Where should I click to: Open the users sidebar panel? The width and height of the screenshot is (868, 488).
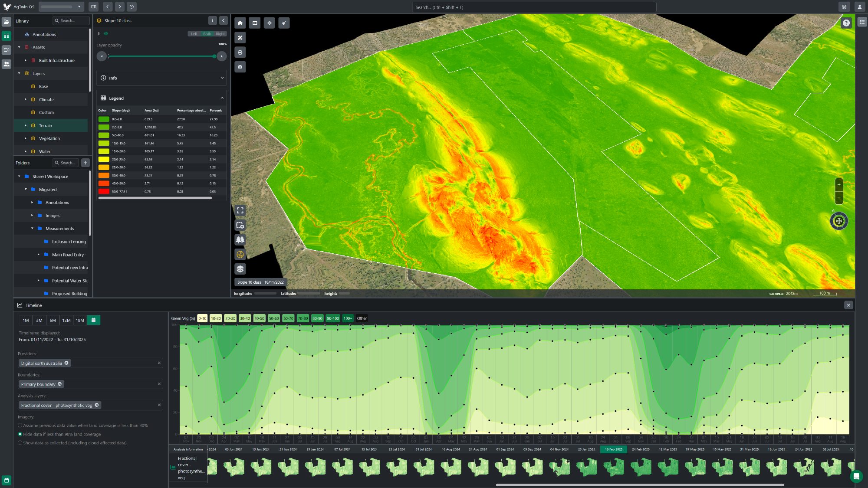tap(7, 64)
